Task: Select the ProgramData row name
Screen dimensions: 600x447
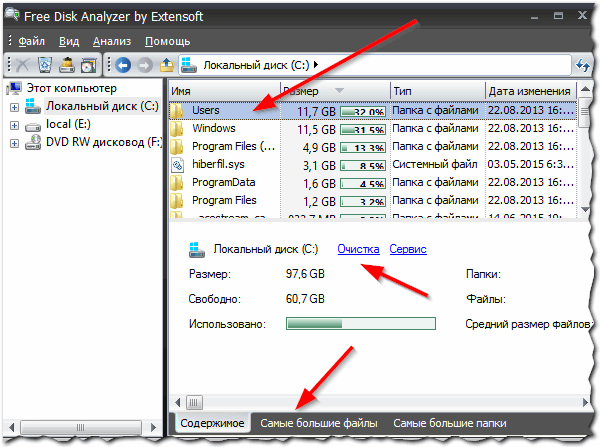Action: tap(223, 183)
